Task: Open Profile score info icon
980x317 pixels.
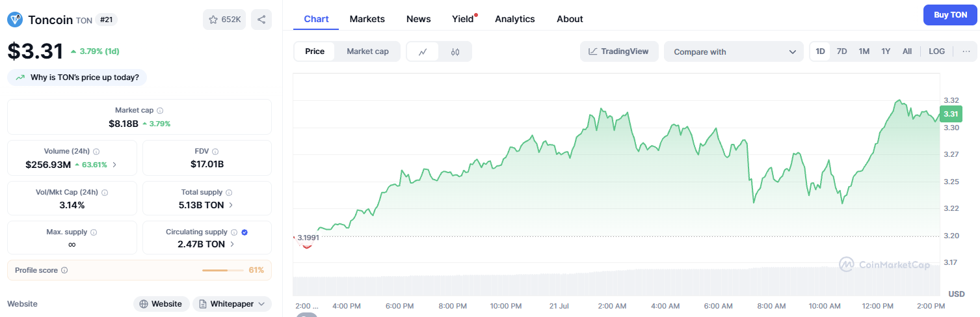Action: click(x=64, y=270)
